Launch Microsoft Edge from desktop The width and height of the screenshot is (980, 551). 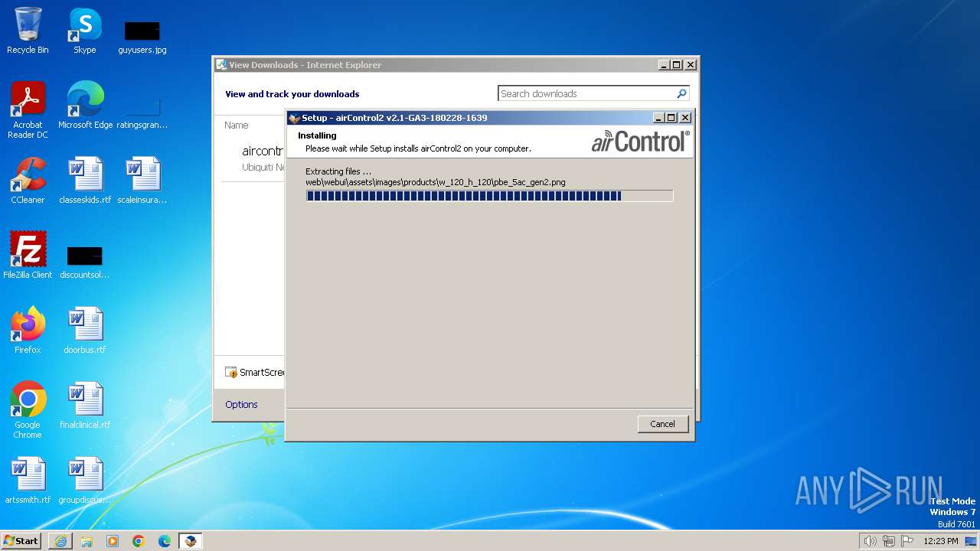pyautogui.click(x=85, y=106)
